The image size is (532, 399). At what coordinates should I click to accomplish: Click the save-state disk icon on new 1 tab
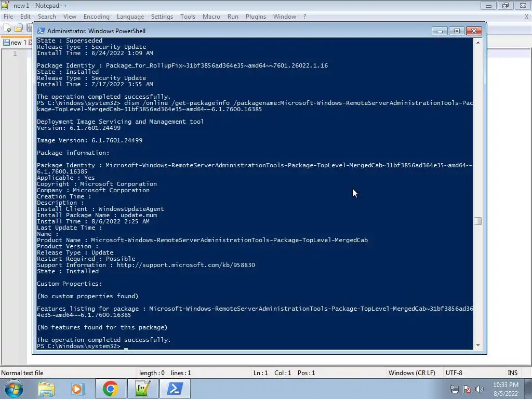[6, 43]
